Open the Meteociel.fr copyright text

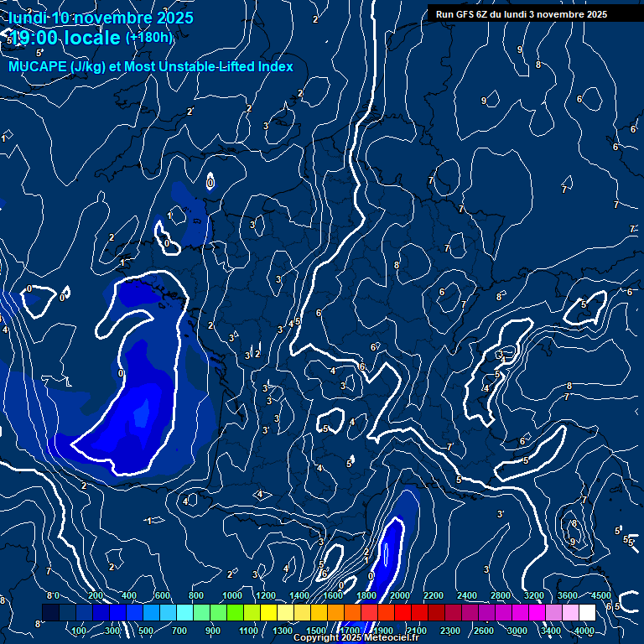(x=356, y=638)
